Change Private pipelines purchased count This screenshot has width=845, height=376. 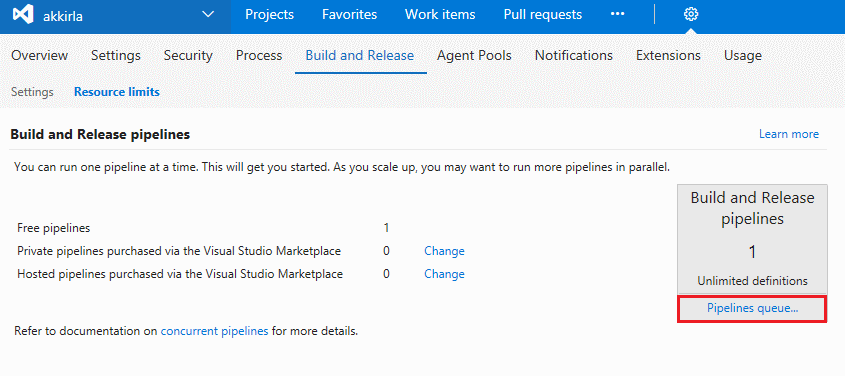coord(444,251)
